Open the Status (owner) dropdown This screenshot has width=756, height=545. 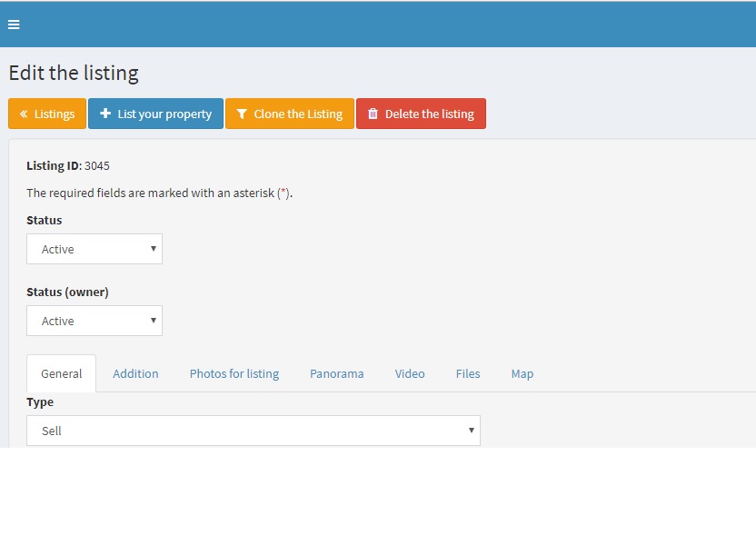94,321
